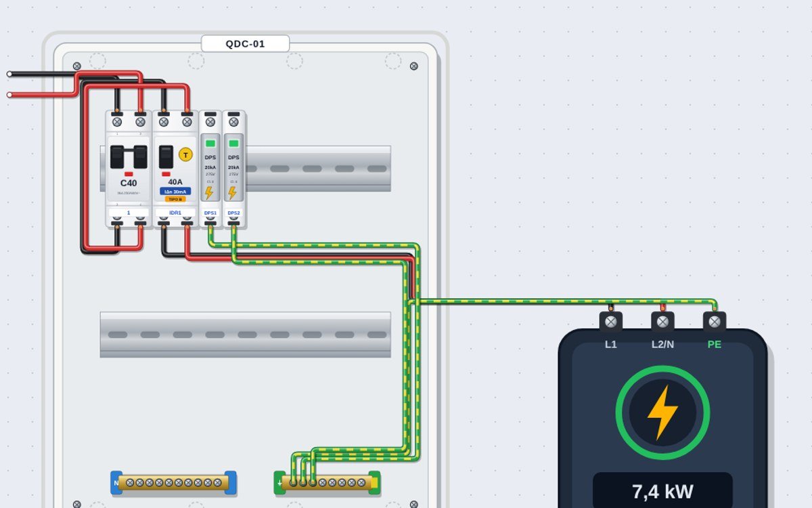Click the 20kA text on DPS1
The image size is (812, 508).
click(210, 167)
